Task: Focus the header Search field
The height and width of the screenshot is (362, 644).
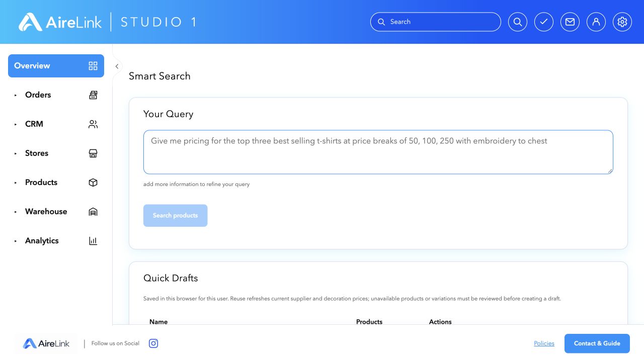Action: (x=436, y=22)
